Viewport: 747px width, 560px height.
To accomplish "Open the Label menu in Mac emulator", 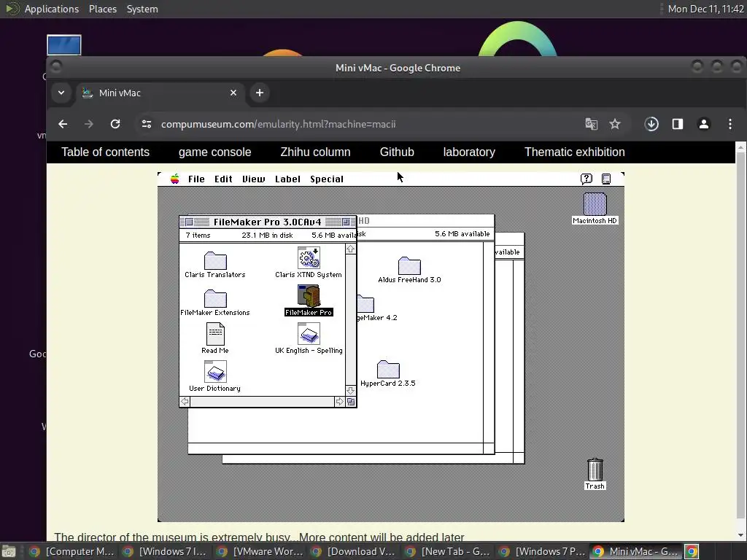I will tap(287, 179).
